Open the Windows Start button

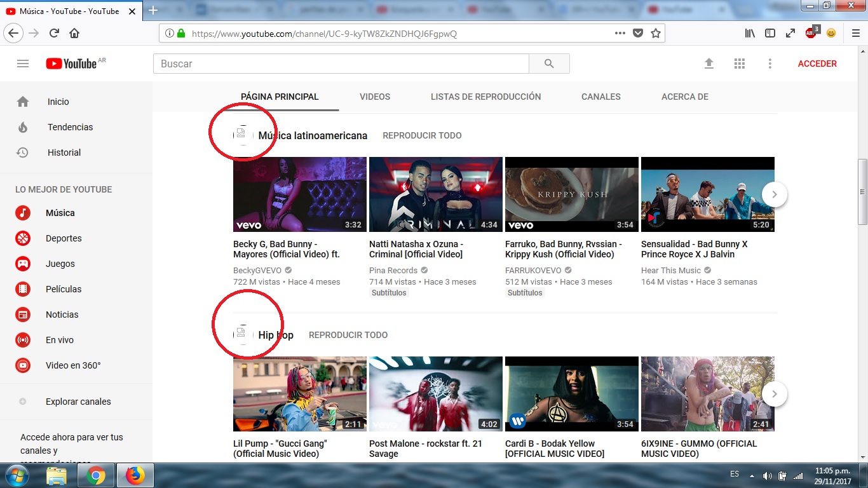tap(16, 475)
